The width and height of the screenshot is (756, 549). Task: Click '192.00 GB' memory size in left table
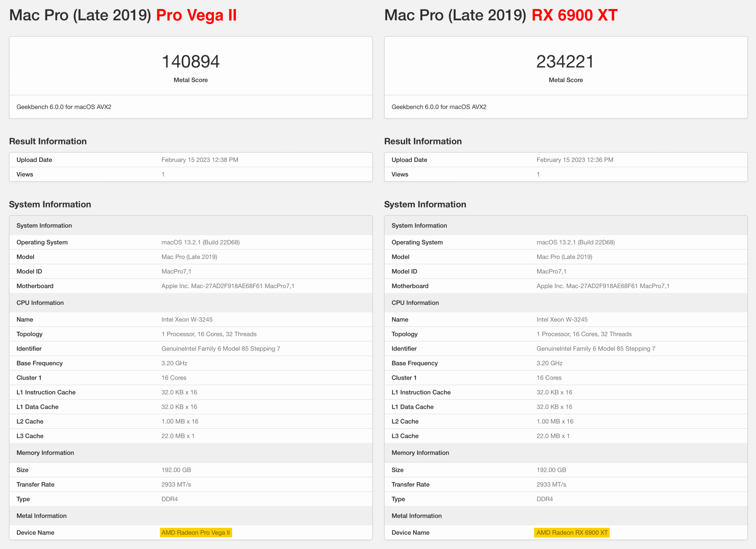pyautogui.click(x=176, y=470)
